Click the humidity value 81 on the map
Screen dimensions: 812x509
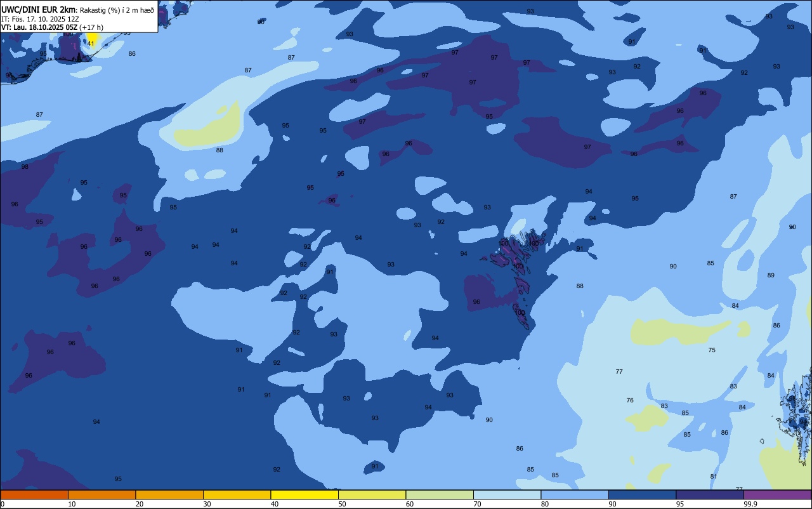tap(714, 477)
